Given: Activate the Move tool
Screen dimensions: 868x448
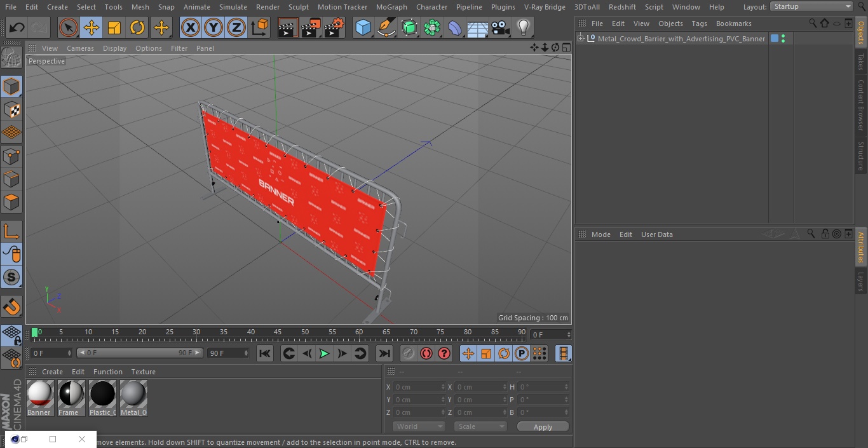Looking at the screenshot, I should [92, 27].
